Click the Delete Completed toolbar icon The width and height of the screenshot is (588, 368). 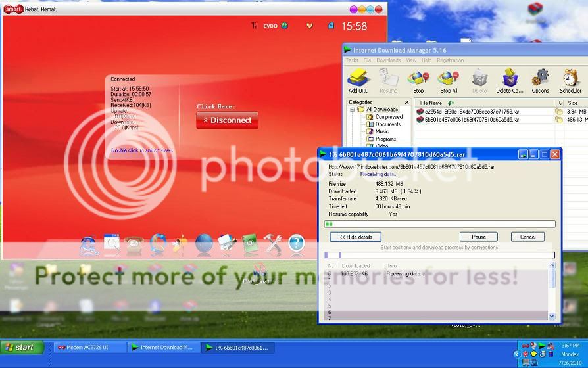tap(509, 81)
